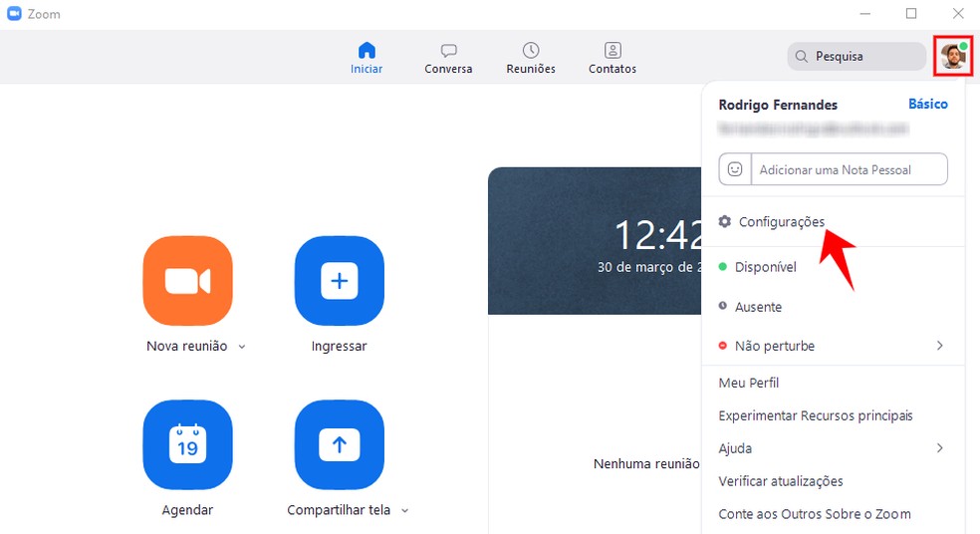The width and height of the screenshot is (980, 534).
Task: Open the Agendar calendar icon
Action: click(187, 444)
